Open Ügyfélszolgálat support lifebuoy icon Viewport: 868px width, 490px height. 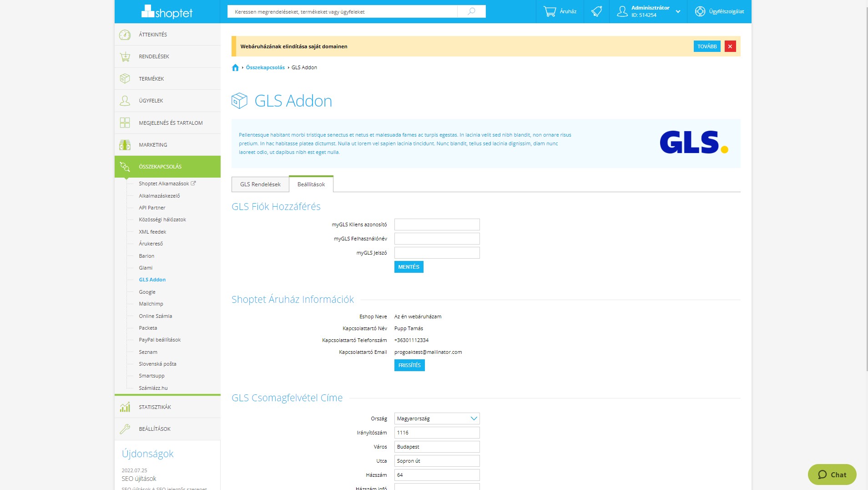(x=700, y=11)
